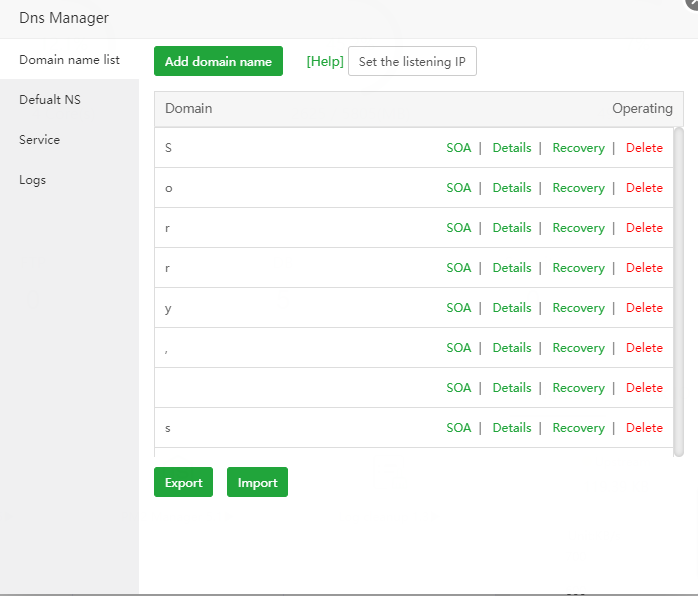Click Set the listening IP button

point(412,61)
